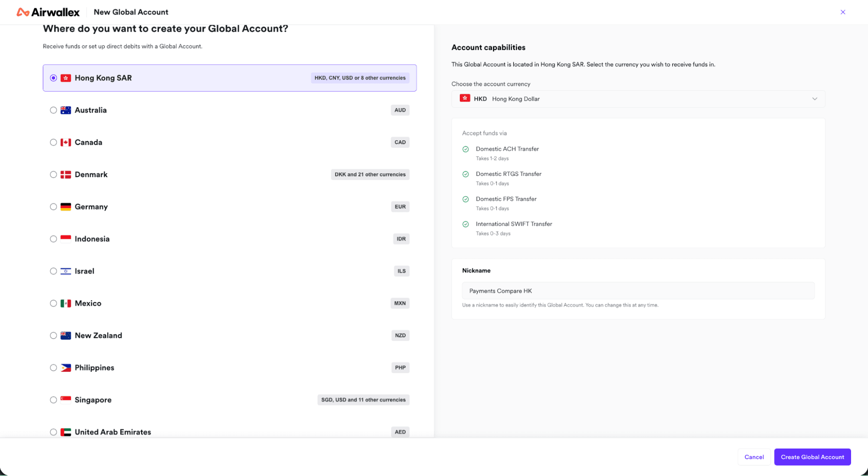This screenshot has height=476, width=868.
Task: Click the ILS currency badge
Action: (401, 271)
